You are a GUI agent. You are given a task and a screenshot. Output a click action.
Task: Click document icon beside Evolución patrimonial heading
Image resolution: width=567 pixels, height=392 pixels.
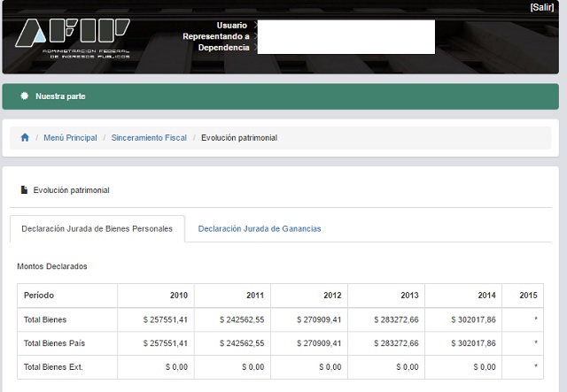tap(24, 190)
